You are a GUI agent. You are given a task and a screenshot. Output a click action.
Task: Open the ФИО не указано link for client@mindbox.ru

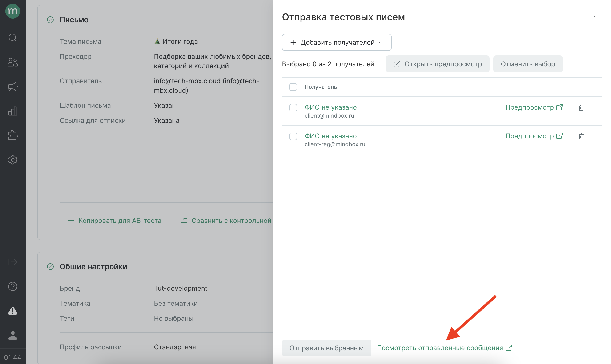coord(330,107)
